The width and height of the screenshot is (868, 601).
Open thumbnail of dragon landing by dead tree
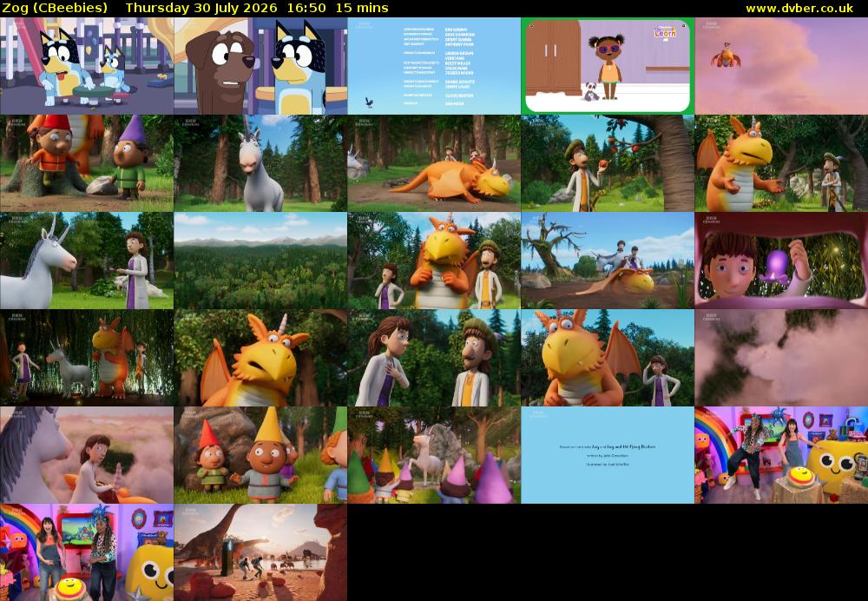608,261
